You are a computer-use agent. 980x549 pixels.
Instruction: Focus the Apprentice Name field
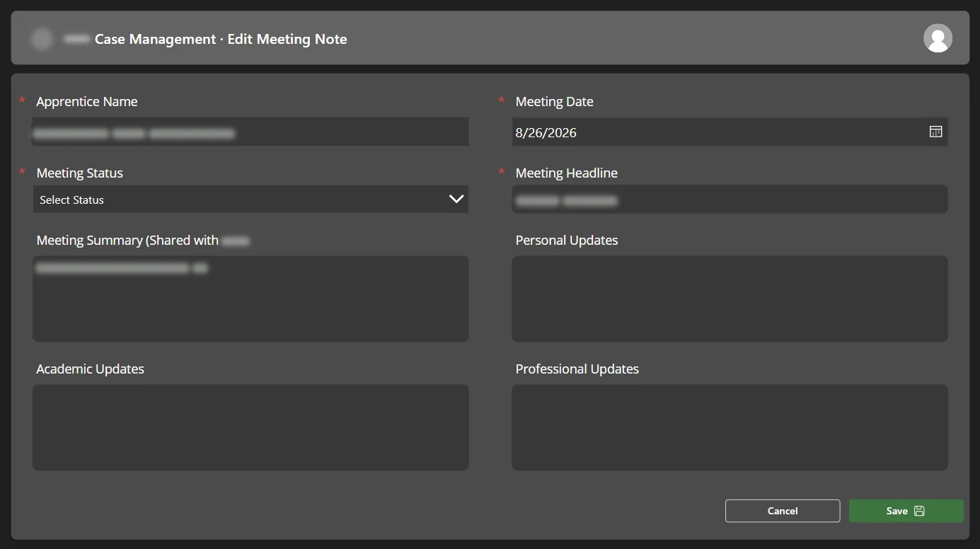click(250, 132)
